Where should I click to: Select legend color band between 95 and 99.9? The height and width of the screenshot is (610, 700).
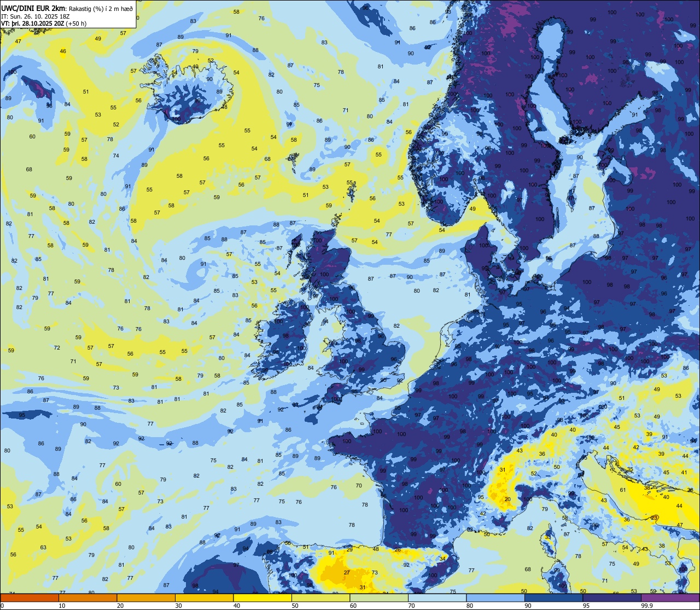(x=612, y=597)
